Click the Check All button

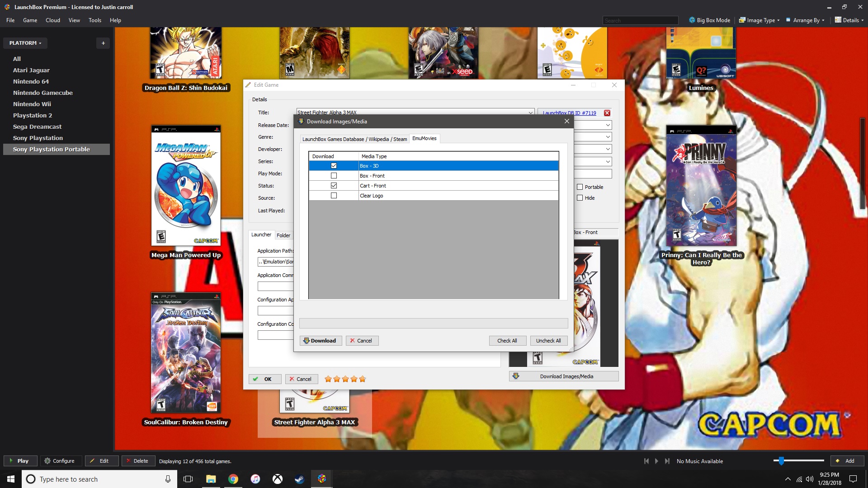point(507,341)
